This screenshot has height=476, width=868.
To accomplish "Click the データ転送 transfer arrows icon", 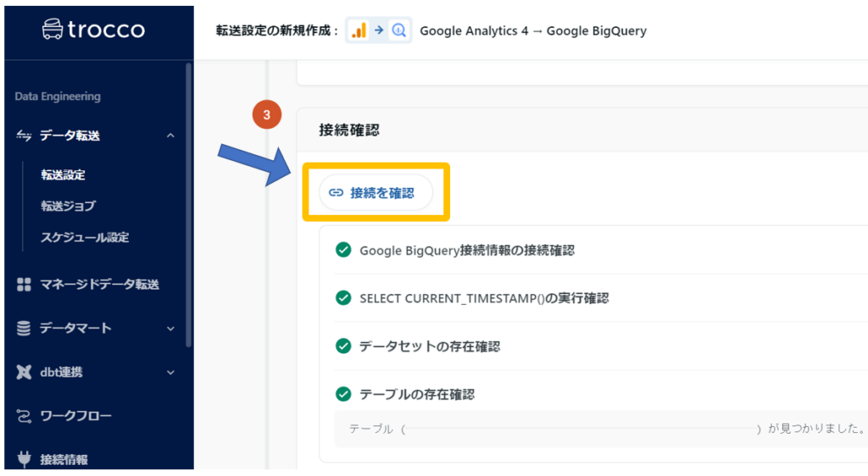I will click(24, 136).
